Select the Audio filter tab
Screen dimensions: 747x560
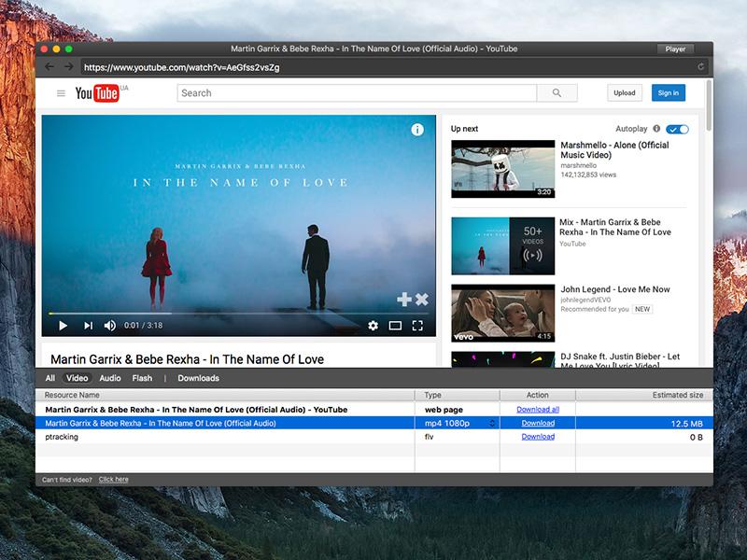pyautogui.click(x=110, y=378)
